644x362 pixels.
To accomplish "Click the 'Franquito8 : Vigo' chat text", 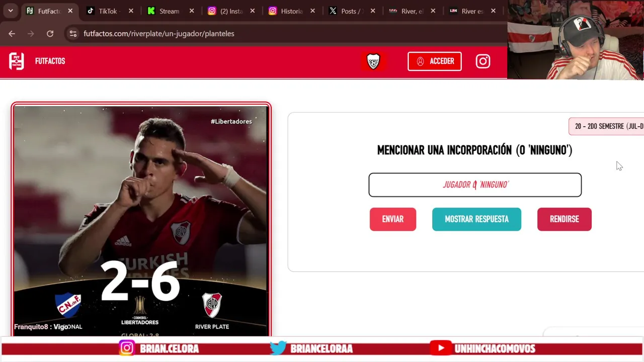I will (41, 327).
